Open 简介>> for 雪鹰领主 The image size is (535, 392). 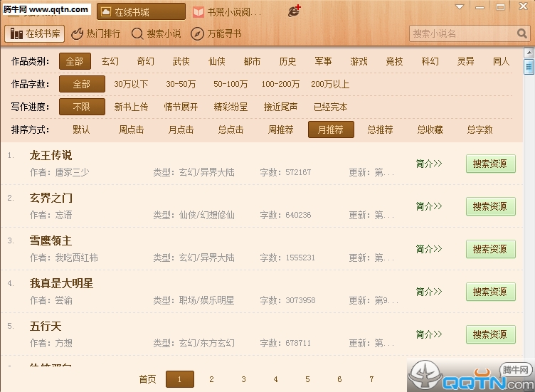[429, 249]
